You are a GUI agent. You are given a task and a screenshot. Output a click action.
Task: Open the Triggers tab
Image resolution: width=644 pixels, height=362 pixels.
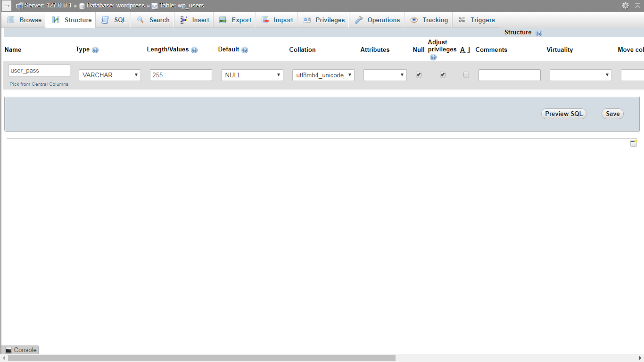[477, 20]
